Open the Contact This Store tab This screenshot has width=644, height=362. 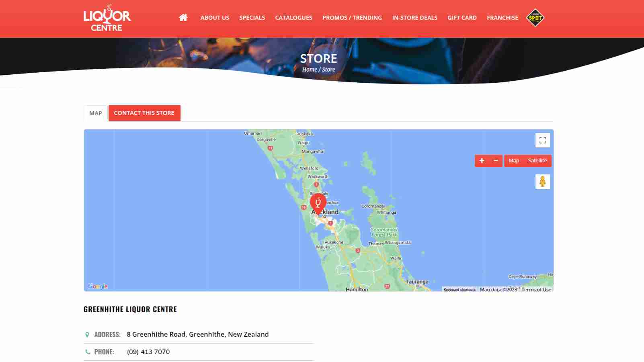(144, 113)
